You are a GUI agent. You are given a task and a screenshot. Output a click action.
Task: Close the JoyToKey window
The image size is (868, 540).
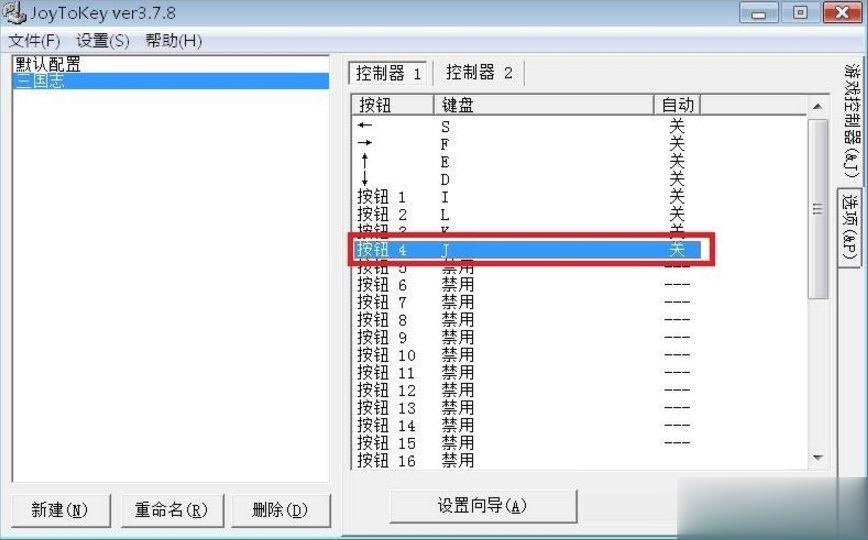click(x=843, y=13)
